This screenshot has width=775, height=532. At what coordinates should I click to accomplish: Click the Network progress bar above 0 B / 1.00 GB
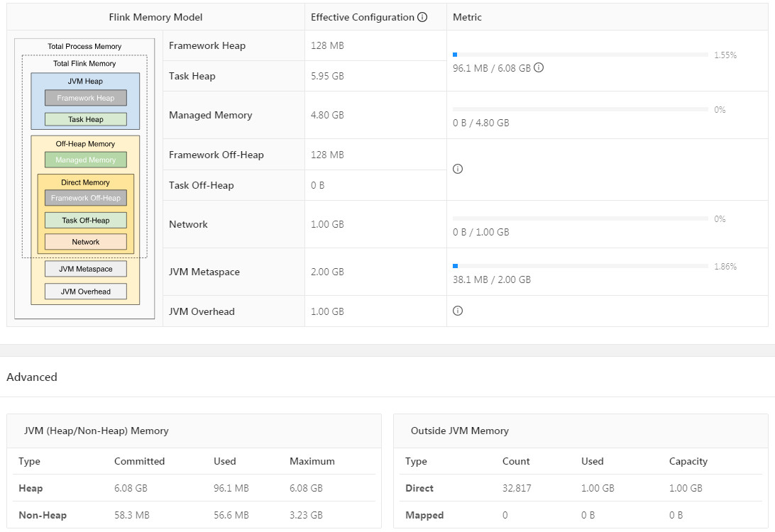(x=581, y=218)
